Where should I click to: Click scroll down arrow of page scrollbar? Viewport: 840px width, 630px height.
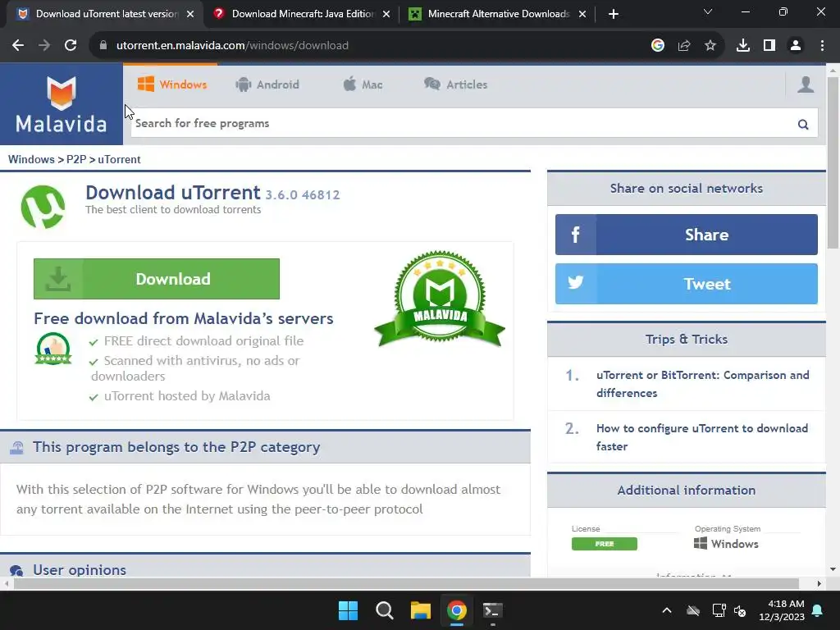833,569
